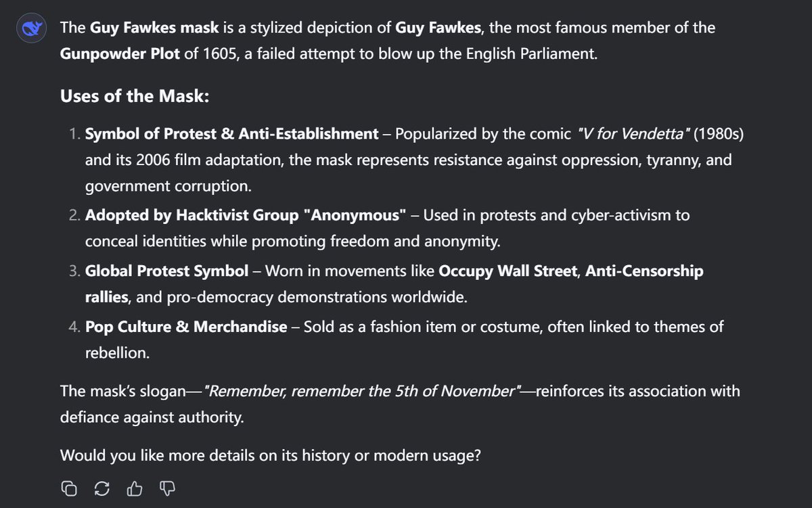812x508 pixels.
Task: Click "defiance against authority." text line
Action: [152, 418]
